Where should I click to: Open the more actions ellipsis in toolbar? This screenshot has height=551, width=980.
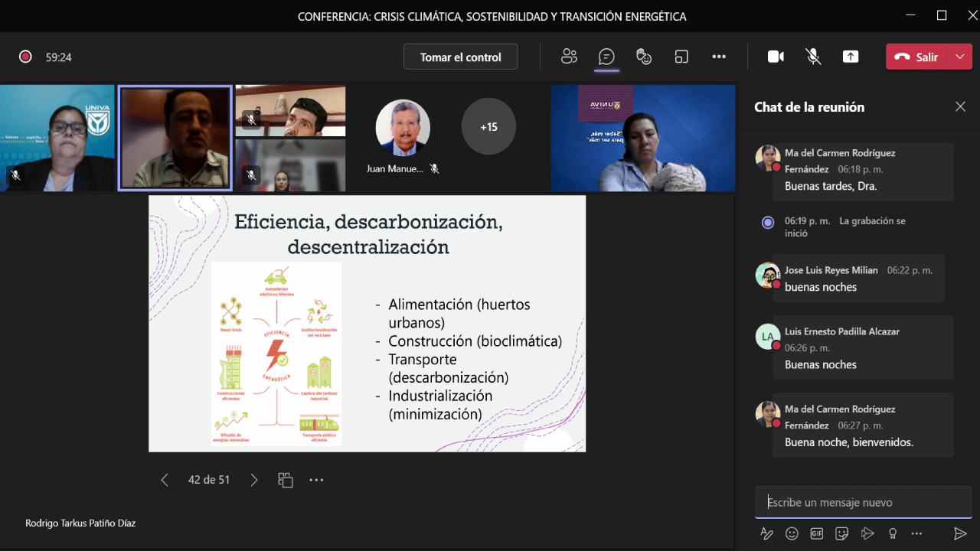(x=719, y=57)
